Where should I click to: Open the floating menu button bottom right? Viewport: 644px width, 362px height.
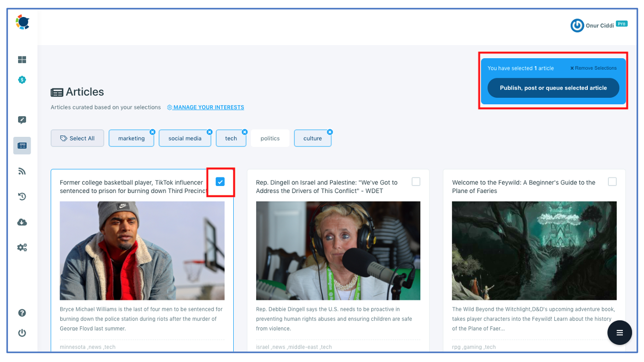(620, 333)
